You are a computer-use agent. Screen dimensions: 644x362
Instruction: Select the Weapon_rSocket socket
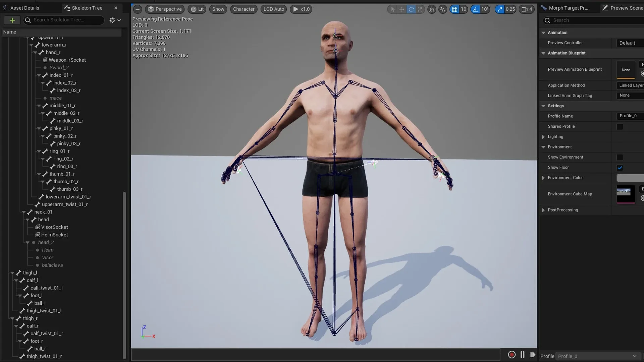(67, 60)
